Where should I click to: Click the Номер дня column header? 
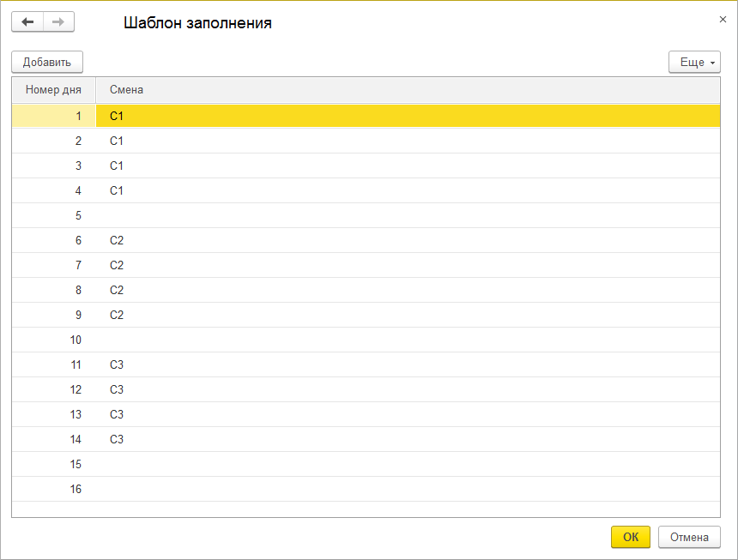click(53, 89)
